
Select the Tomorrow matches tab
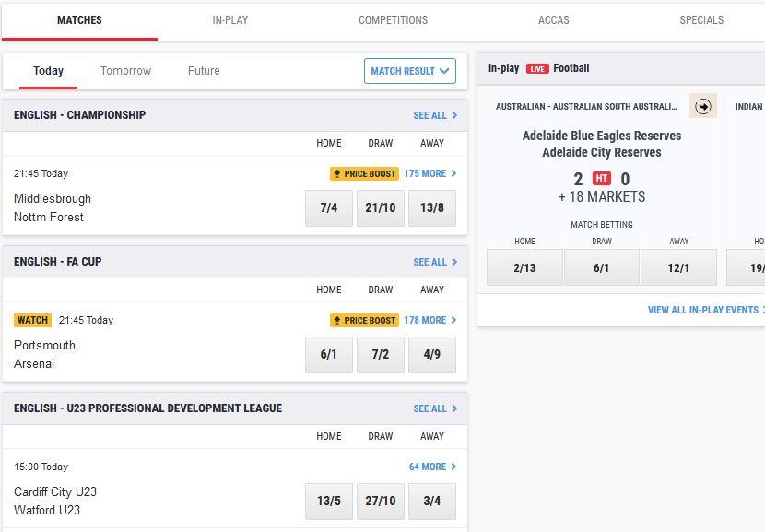pos(125,71)
